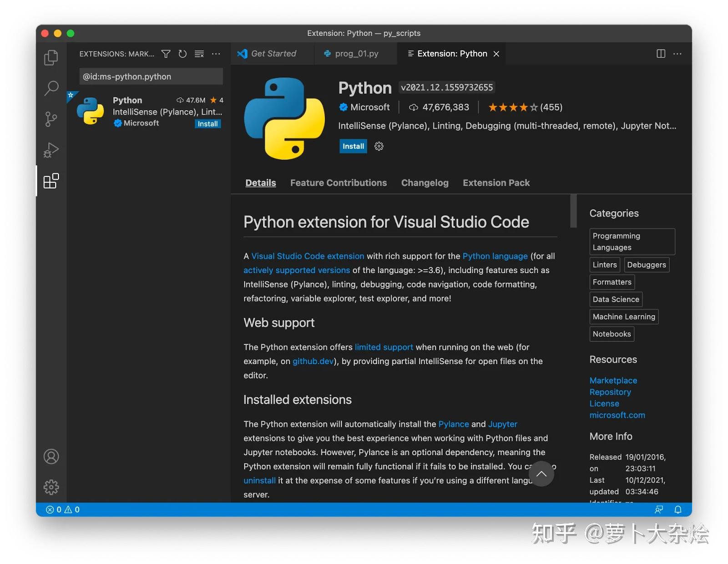Open the Repository resource link

tap(610, 391)
